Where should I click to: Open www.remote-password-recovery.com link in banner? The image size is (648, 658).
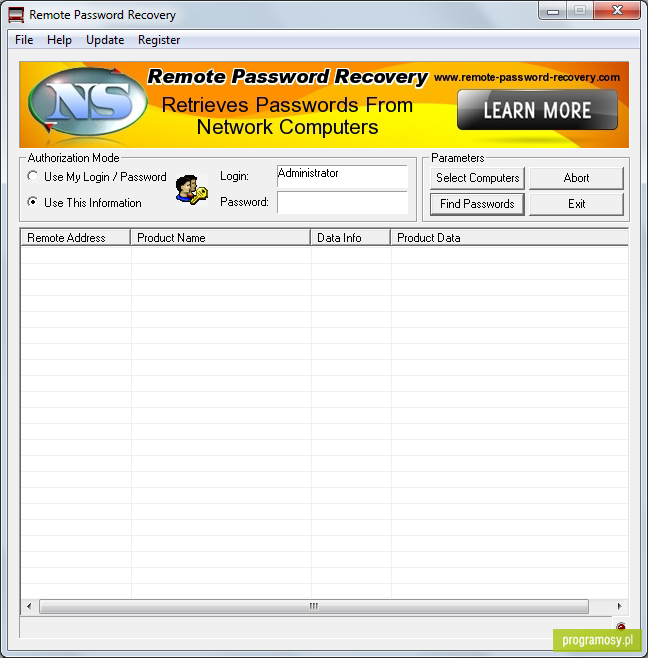527,77
